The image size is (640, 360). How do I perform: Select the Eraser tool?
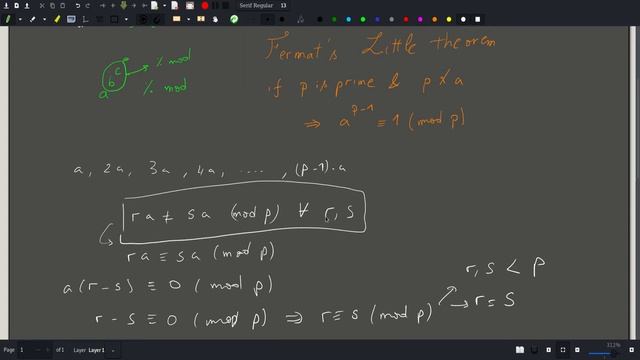tap(32, 19)
